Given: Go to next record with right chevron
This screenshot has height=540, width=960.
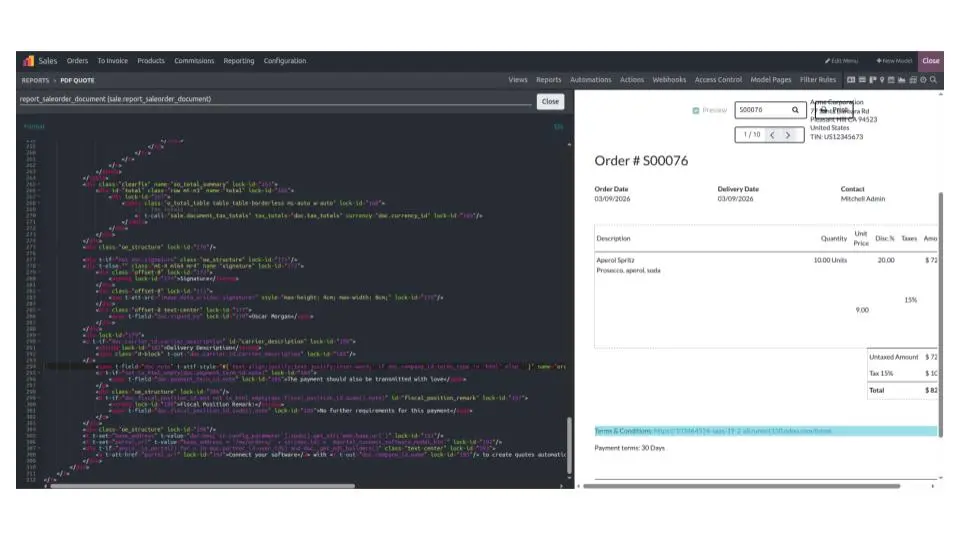Looking at the screenshot, I should [788, 134].
